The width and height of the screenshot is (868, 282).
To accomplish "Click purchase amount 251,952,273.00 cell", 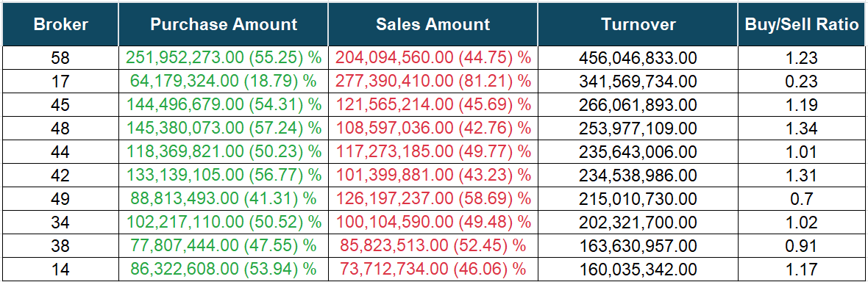I will click(223, 57).
